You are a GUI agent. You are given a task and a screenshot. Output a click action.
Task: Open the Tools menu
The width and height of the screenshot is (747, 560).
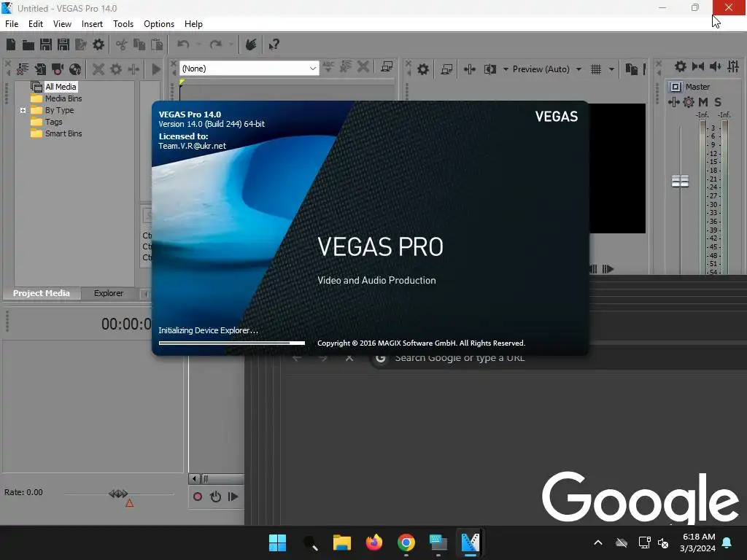(x=123, y=24)
